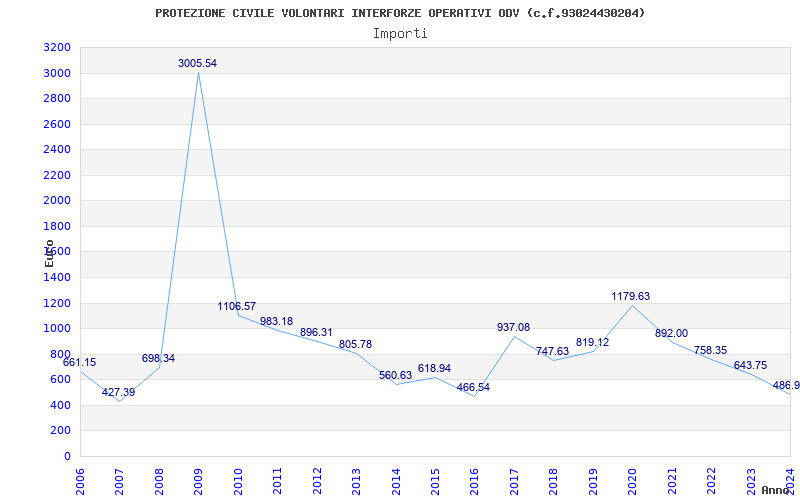Click the x-axis year 2011
The height and width of the screenshot is (500, 800).
(x=277, y=482)
